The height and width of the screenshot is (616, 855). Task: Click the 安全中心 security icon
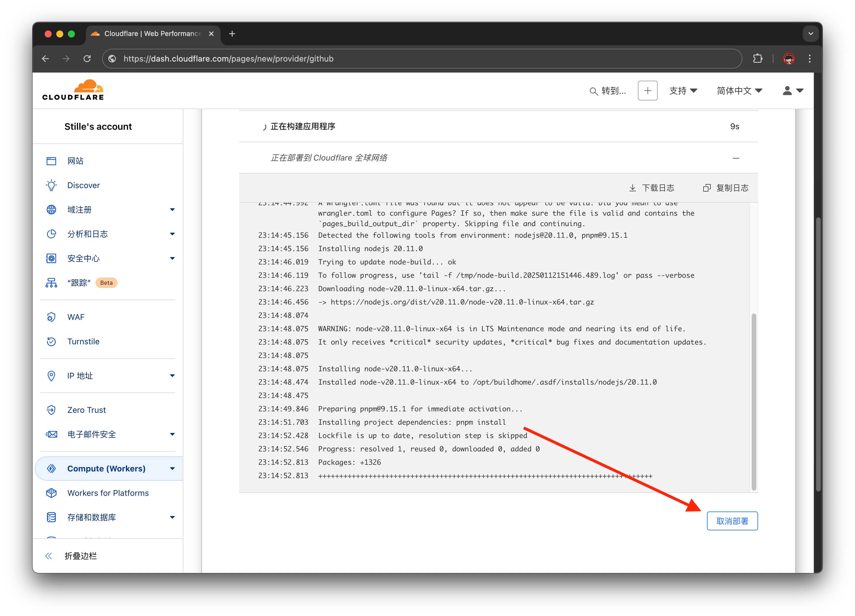click(x=51, y=258)
